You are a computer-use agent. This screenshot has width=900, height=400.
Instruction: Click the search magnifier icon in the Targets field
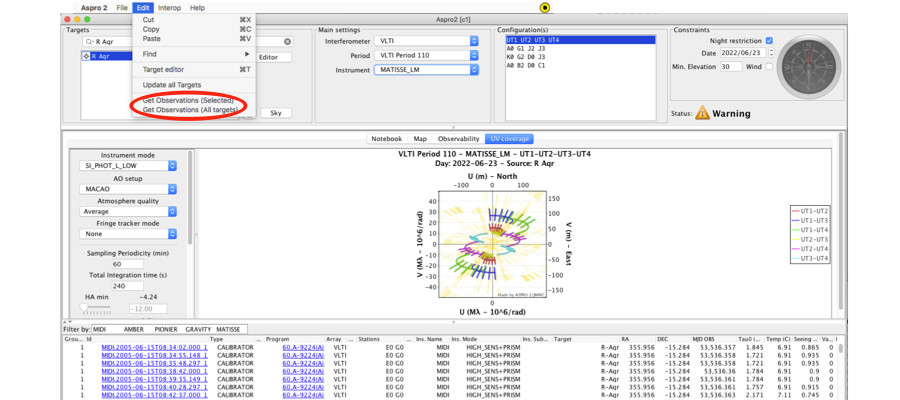click(x=89, y=42)
